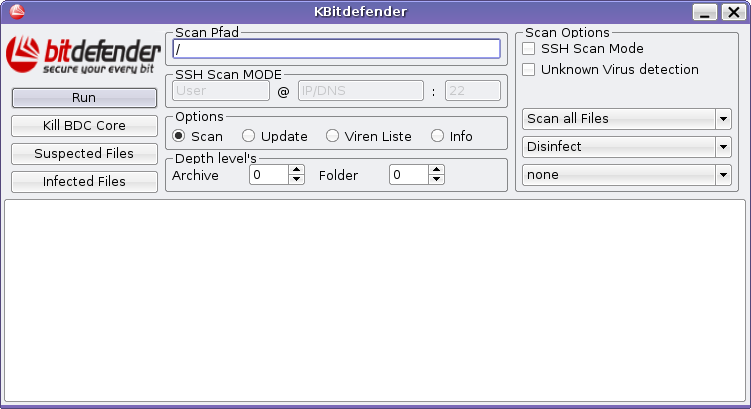Close the KBitdefender window
This screenshot has height=409, width=751.
[733, 12]
